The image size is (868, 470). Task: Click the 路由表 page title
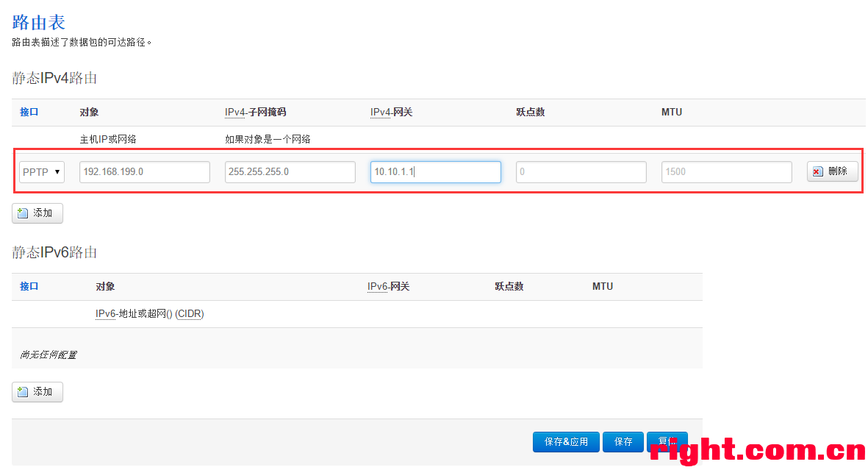click(39, 22)
